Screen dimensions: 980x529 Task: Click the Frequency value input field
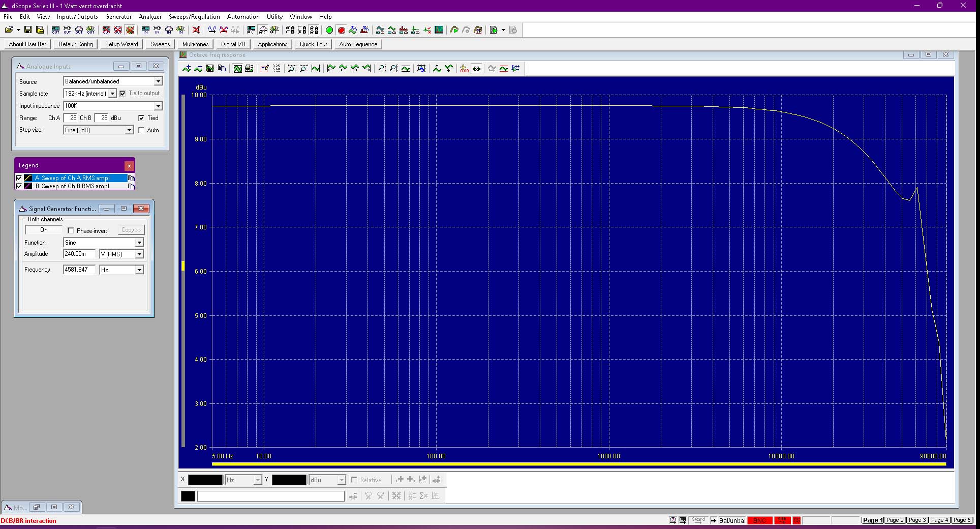click(x=79, y=270)
